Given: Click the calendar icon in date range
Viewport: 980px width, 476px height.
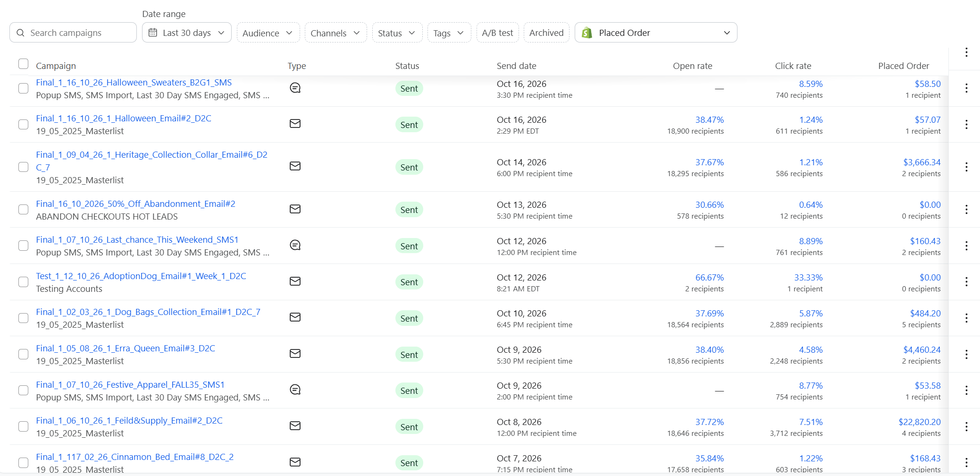Looking at the screenshot, I should [153, 33].
